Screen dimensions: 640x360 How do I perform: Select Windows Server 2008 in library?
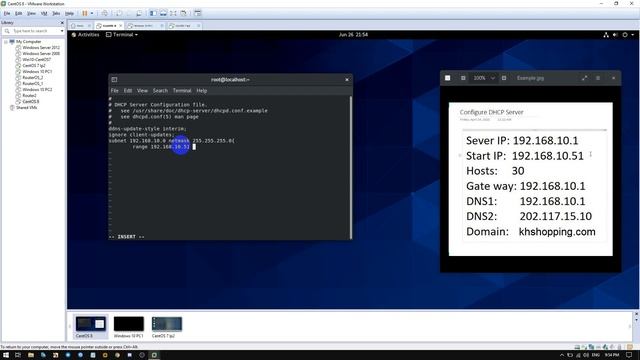click(41, 53)
